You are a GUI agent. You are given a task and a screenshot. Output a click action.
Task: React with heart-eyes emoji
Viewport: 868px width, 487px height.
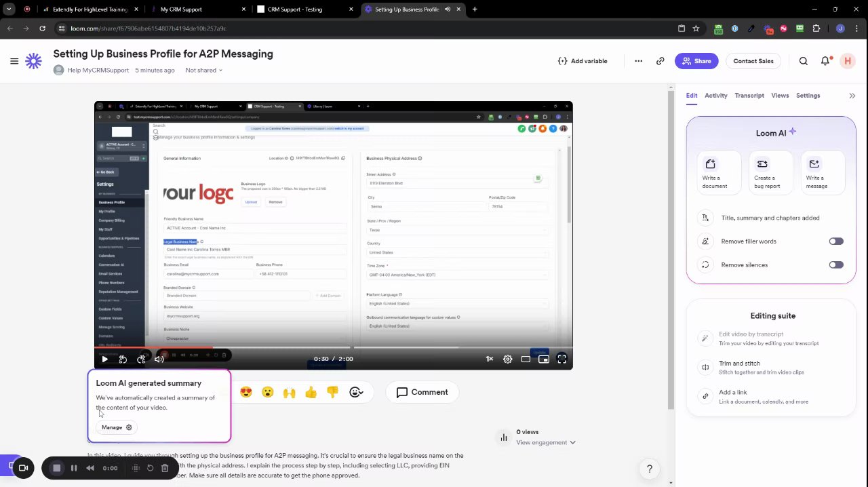246,392
